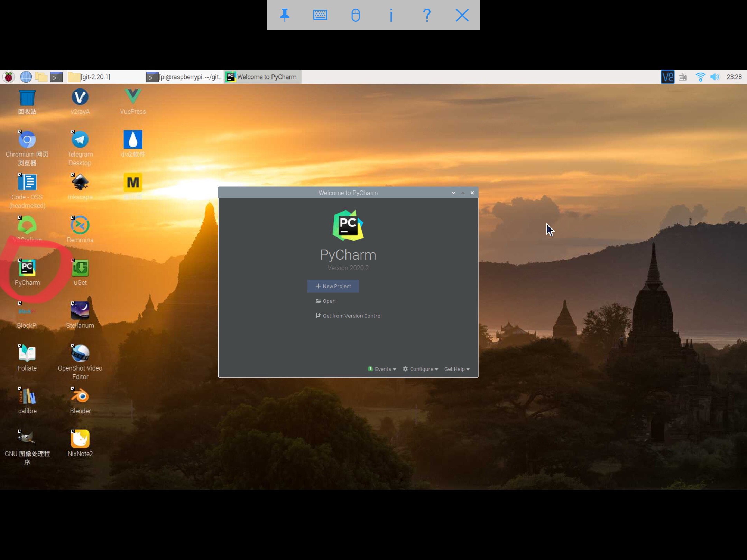Click the 23:28 clock
Image resolution: width=747 pixels, height=560 pixels.
734,77
